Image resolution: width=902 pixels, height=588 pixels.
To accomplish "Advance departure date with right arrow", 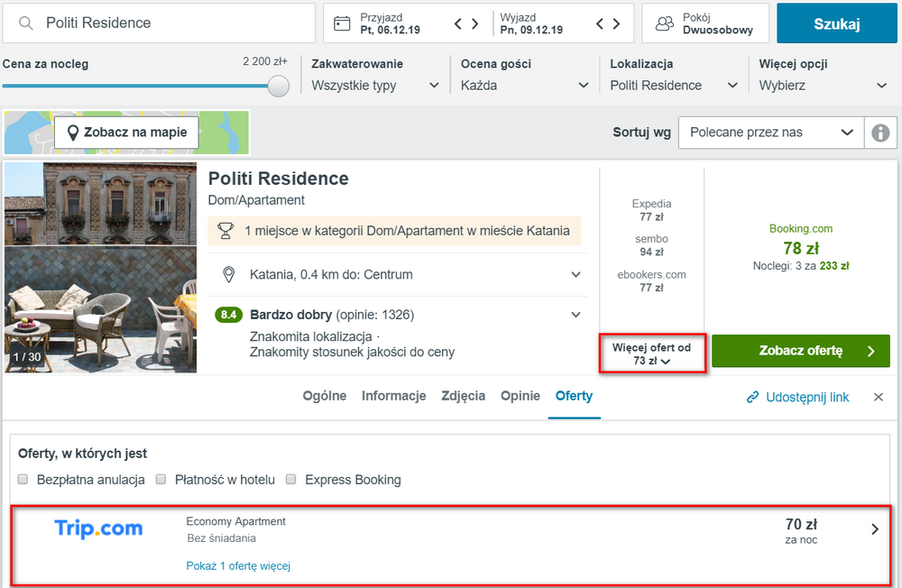I will (617, 23).
